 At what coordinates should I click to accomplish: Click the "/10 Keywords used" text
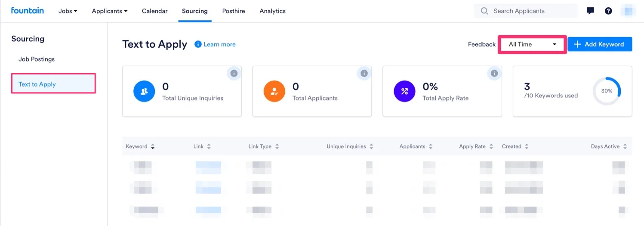(x=551, y=96)
